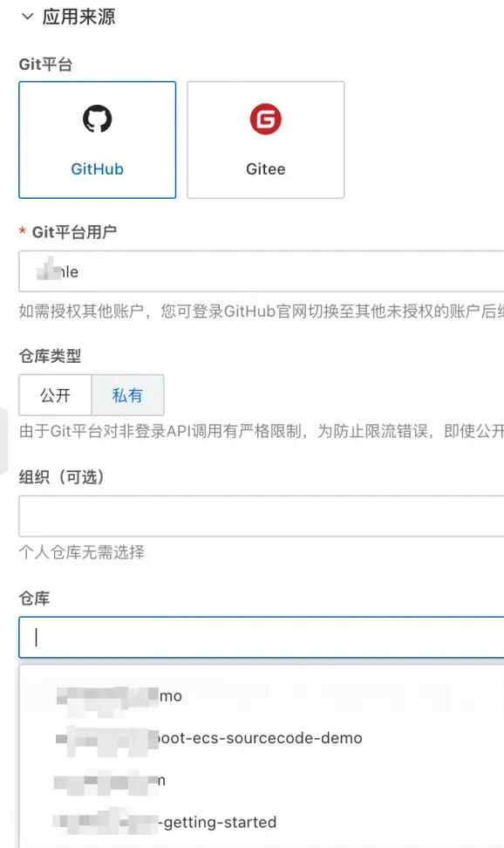Collapse the 应用来源 section chevron
The image size is (504, 848).
(x=27, y=17)
